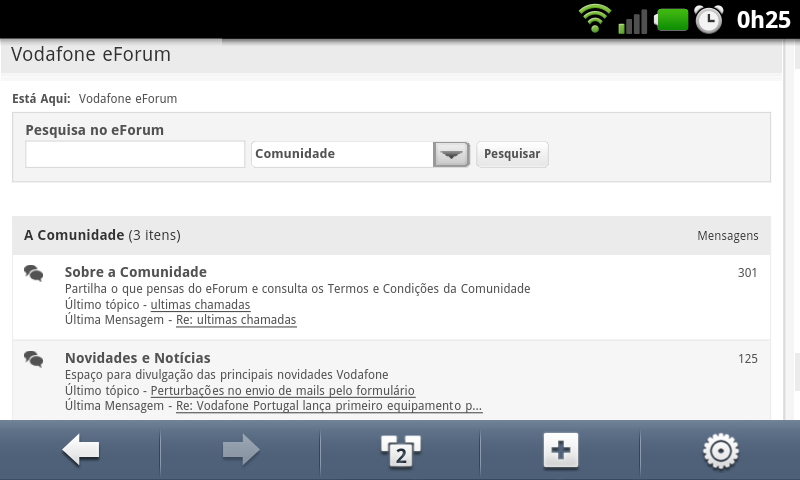
Task: Open the ultimas chamadas topic link
Action: click(x=201, y=305)
